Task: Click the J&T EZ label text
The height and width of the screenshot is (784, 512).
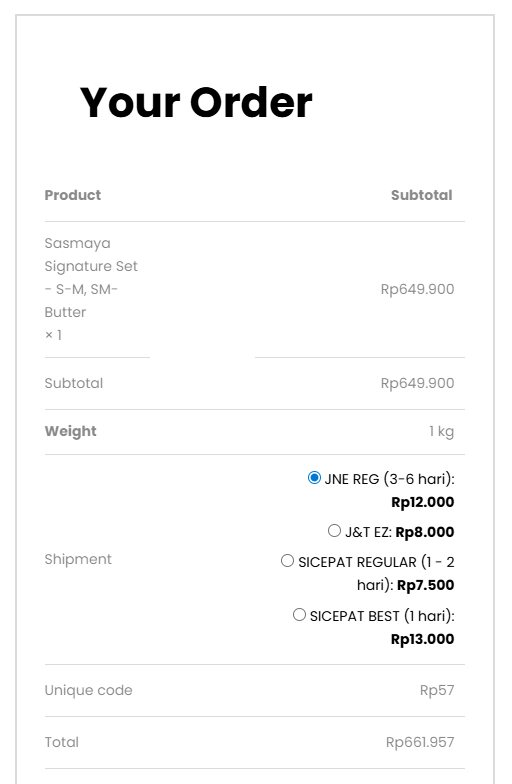Action: point(368,532)
